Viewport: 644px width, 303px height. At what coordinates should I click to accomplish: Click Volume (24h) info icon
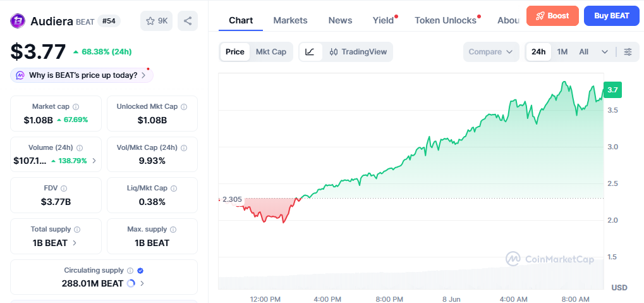tap(80, 147)
